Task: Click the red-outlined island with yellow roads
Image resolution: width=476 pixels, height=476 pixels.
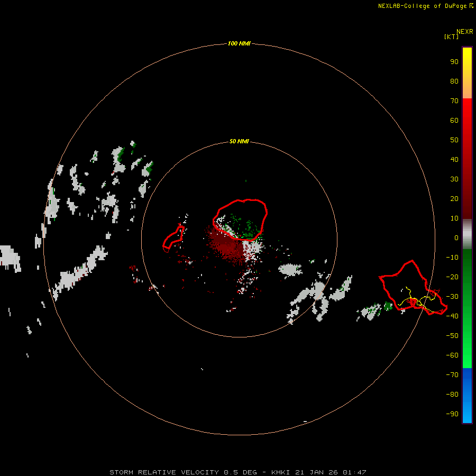Action: (x=413, y=288)
